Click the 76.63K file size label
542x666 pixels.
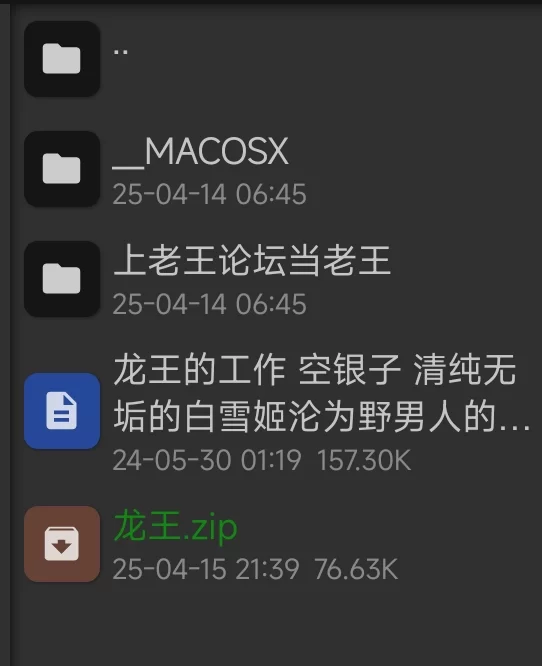pos(356,569)
